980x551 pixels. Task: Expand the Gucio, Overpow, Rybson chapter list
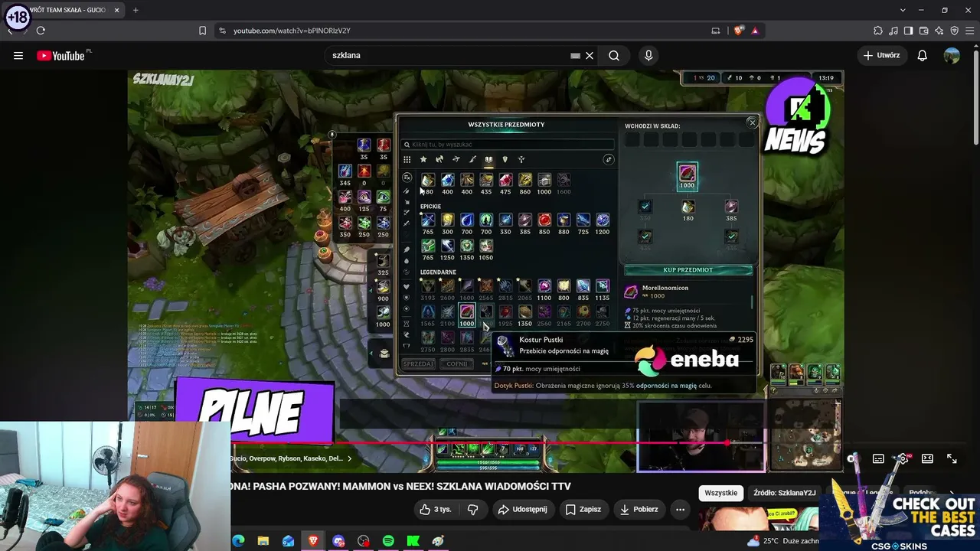[291, 458]
